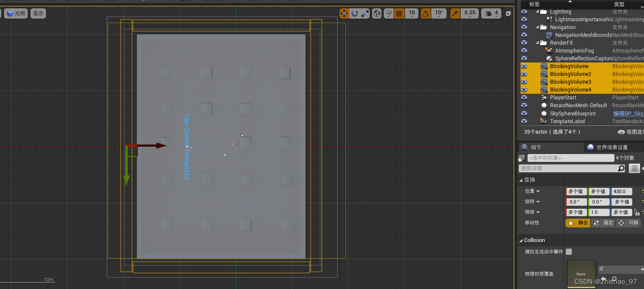Edit the Z position value 430.0
The width and height of the screenshot is (644, 289).
[x=621, y=191]
